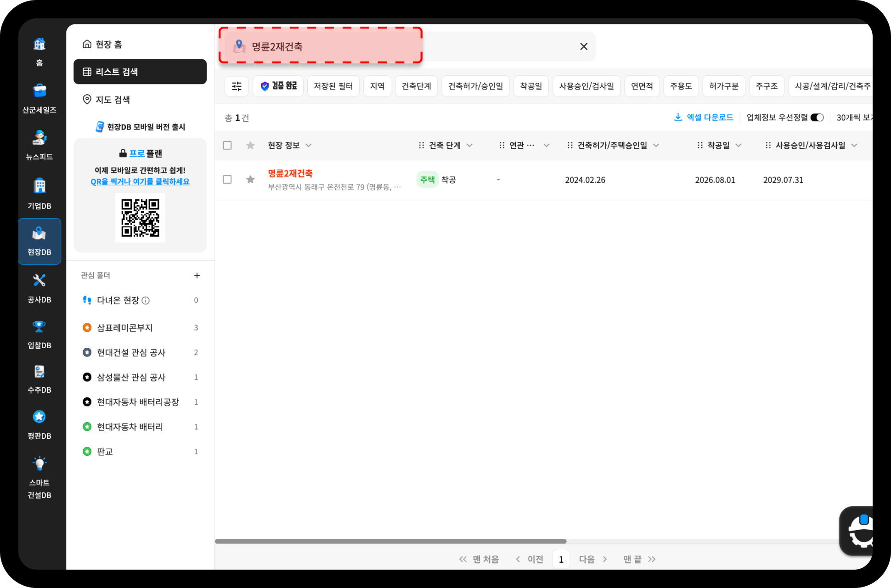Open 평판DB star icon

point(39,417)
